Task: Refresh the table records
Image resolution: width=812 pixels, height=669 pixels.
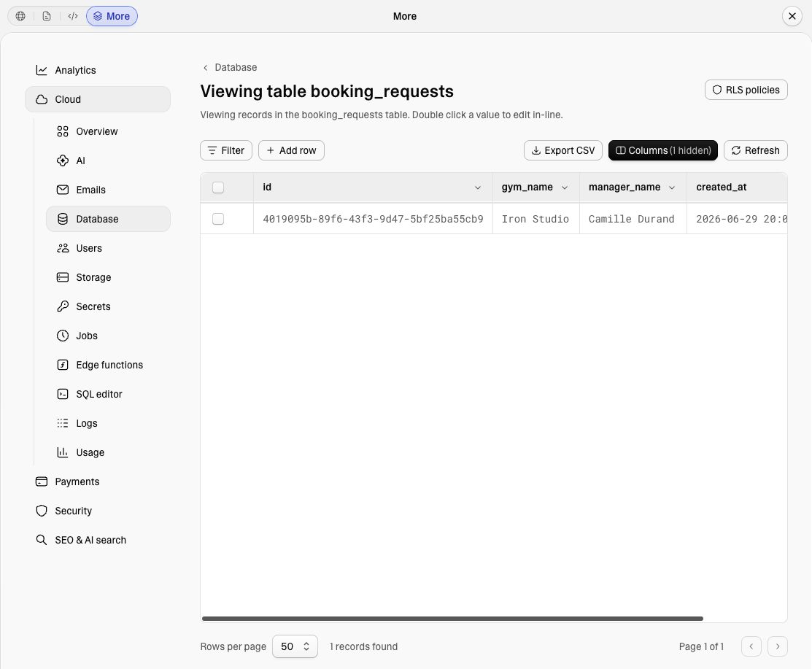Action: (x=756, y=150)
